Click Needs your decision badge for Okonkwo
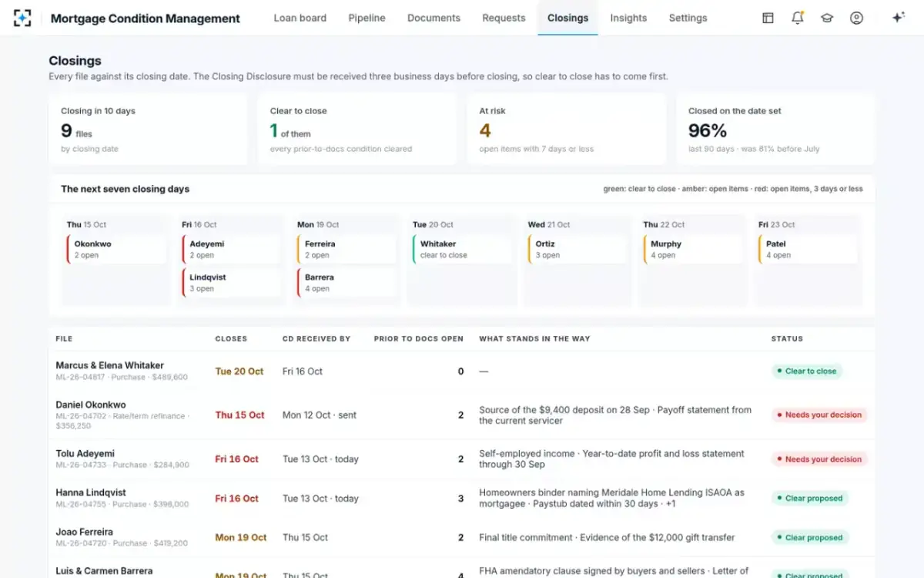Viewport: 924px width, 578px height. (x=819, y=415)
